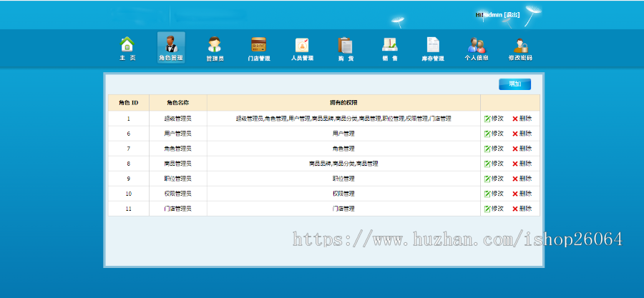The height and width of the screenshot is (298, 644).
Task: Click the 角色名称 column header
Action: (178, 103)
